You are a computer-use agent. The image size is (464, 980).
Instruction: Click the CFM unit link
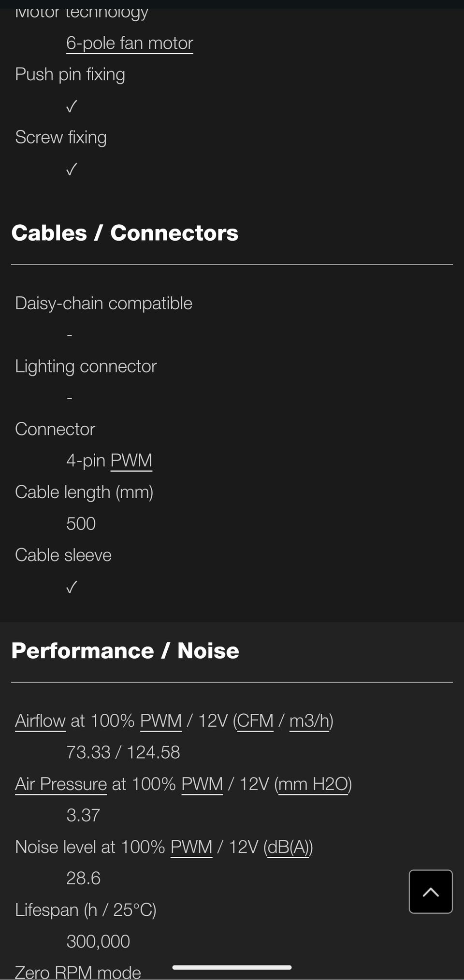click(255, 721)
